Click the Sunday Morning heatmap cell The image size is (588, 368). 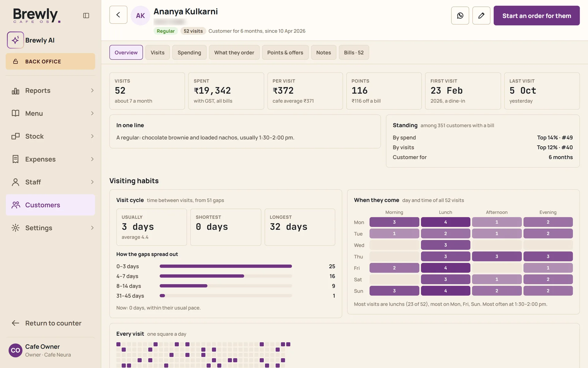tap(394, 291)
